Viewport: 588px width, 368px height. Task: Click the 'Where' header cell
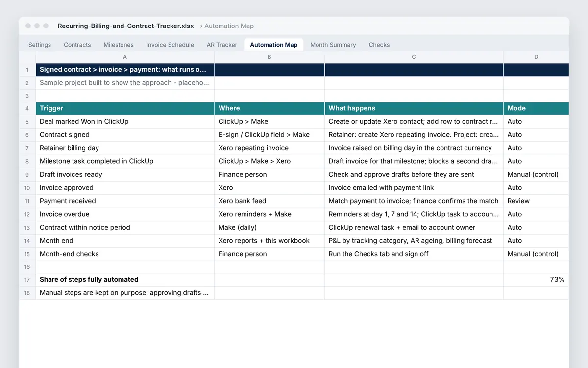269,108
